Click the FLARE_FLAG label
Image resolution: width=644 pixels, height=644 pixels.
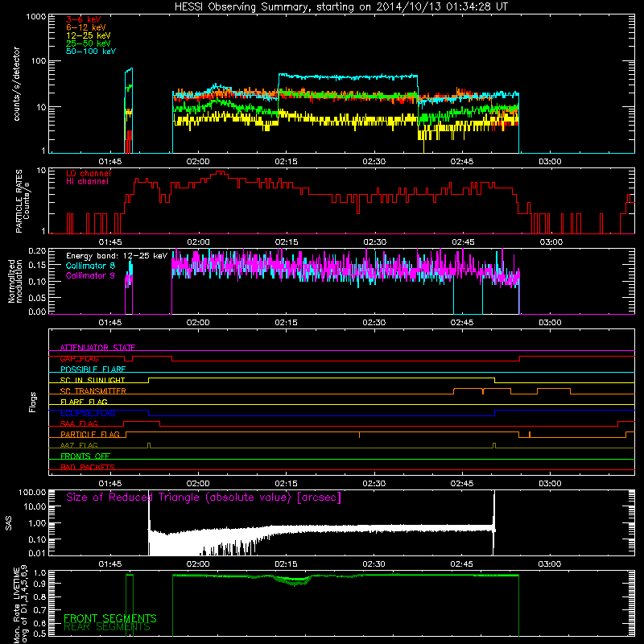pyautogui.click(x=84, y=402)
